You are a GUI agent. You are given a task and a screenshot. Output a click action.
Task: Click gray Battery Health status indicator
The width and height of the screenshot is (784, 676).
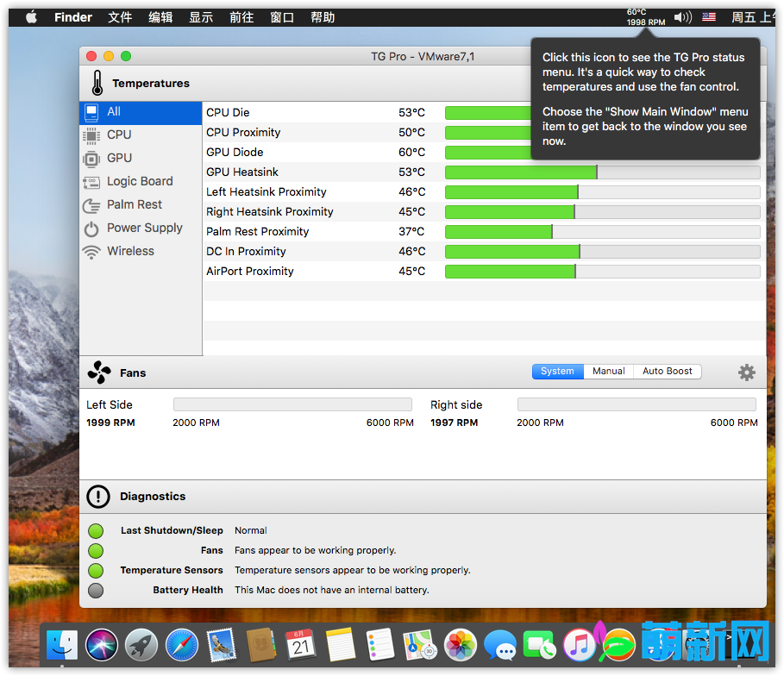(x=96, y=591)
